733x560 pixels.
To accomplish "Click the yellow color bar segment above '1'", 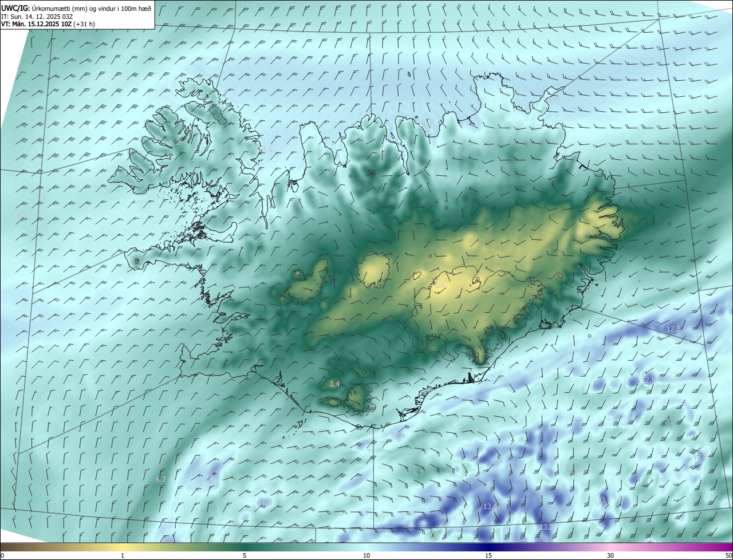I will click(x=123, y=547).
